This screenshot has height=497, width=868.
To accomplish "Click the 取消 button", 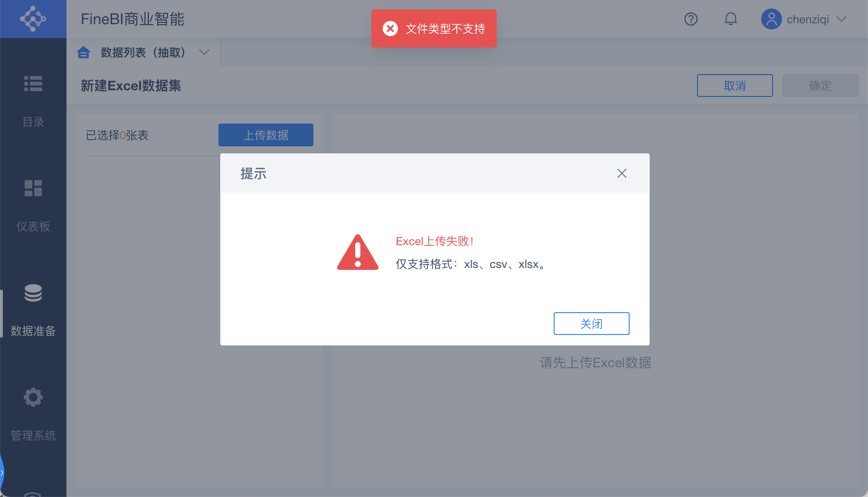I will coord(735,86).
